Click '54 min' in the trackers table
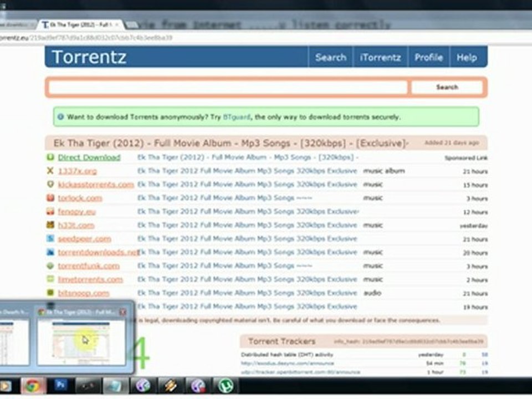 pyautogui.click(x=434, y=364)
